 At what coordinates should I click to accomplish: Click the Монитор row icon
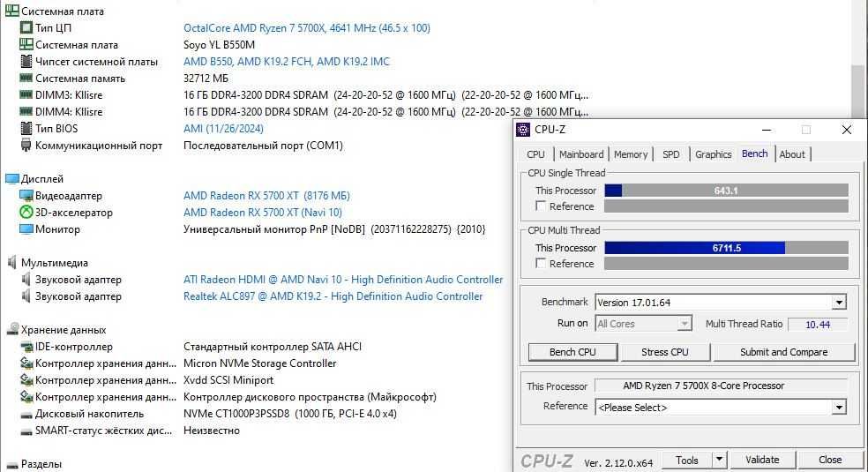[x=26, y=229]
